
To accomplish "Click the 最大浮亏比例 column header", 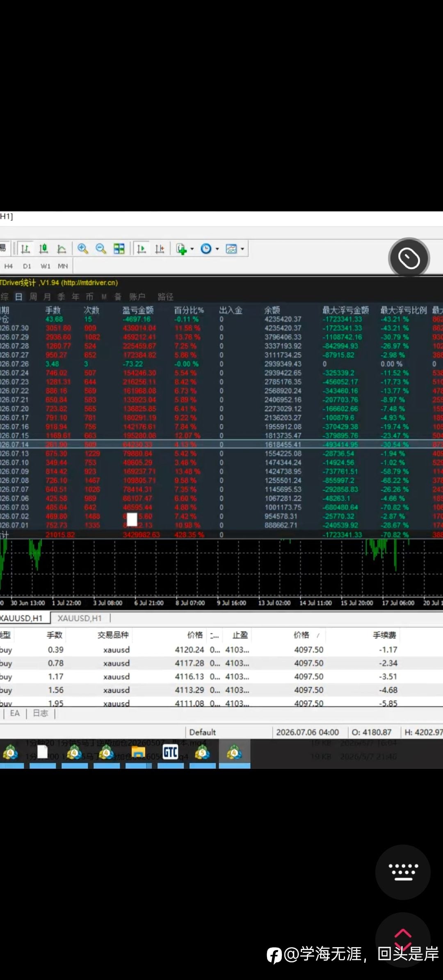I will 404,310.
